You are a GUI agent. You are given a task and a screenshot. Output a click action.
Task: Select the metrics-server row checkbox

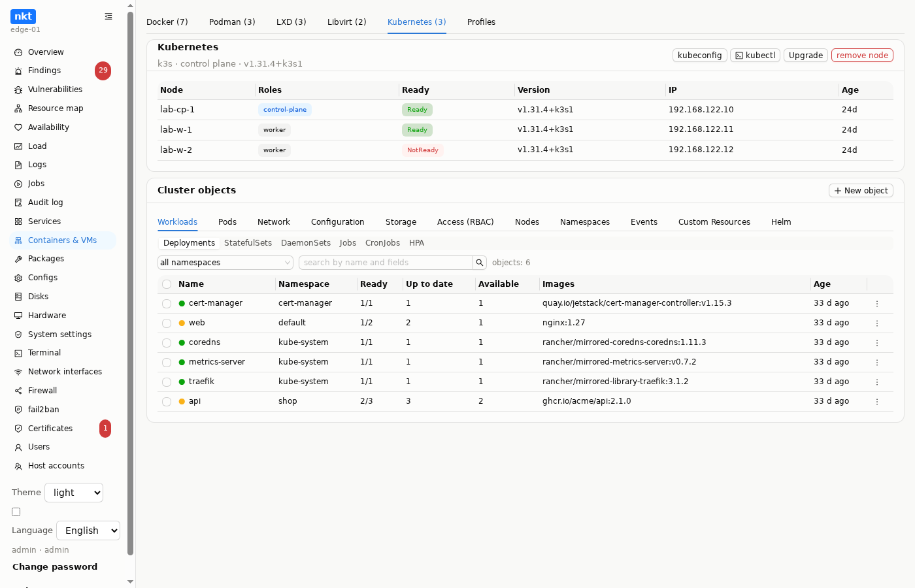(167, 363)
